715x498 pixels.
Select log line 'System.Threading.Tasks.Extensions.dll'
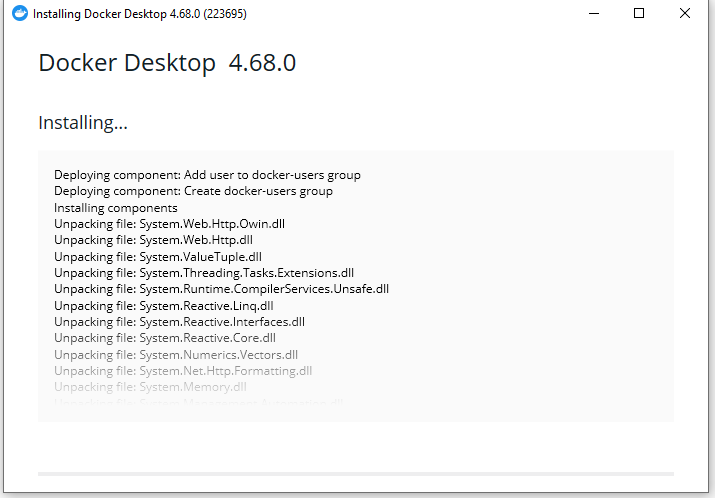point(204,273)
